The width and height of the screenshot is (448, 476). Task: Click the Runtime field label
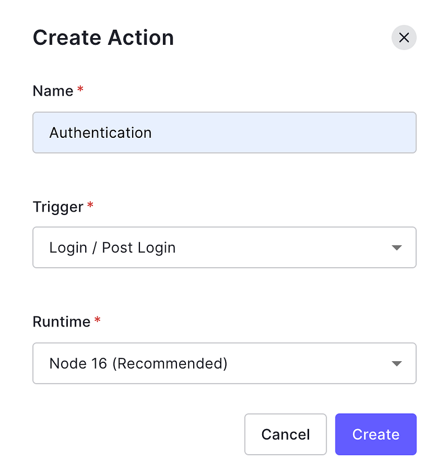[61, 322]
